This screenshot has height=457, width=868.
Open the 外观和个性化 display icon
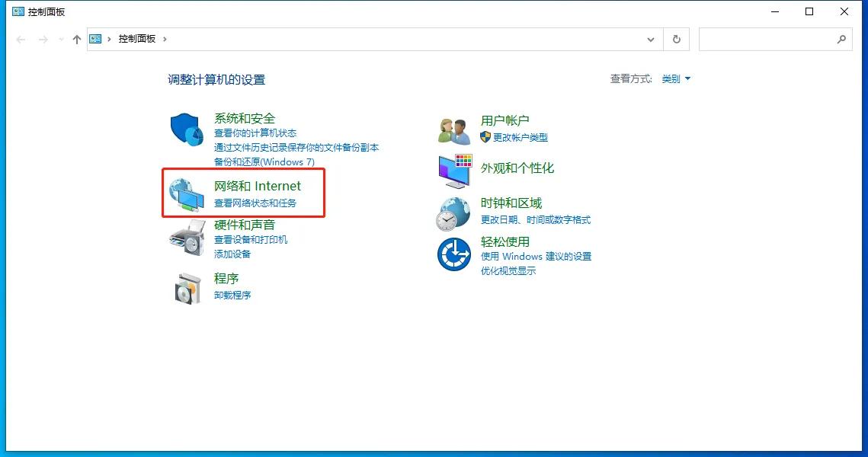click(453, 170)
